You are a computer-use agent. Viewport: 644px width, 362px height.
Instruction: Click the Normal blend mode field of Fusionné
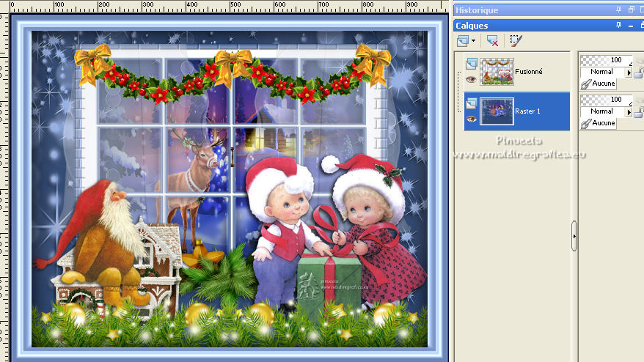pyautogui.click(x=602, y=72)
